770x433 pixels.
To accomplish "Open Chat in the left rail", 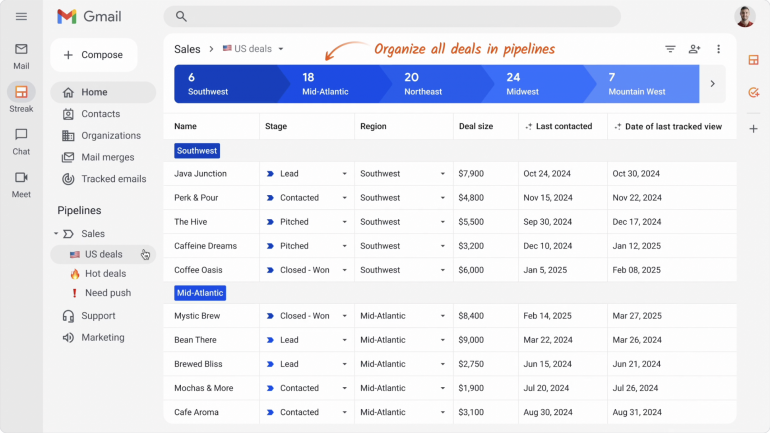I will (x=21, y=142).
